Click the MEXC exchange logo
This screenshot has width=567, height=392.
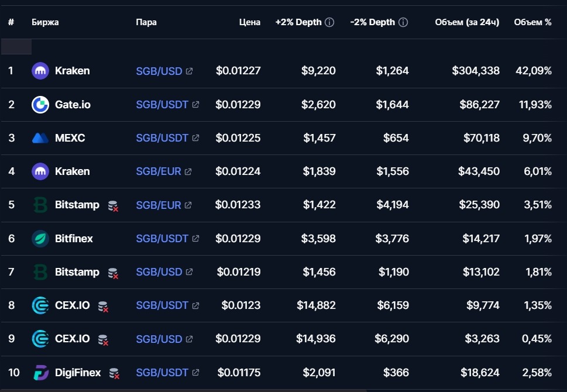point(40,138)
